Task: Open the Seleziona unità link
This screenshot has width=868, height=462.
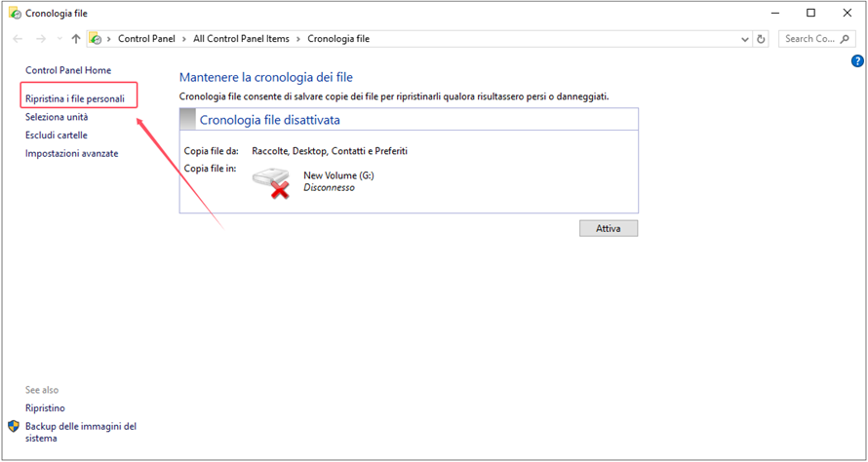Action: coord(63,117)
